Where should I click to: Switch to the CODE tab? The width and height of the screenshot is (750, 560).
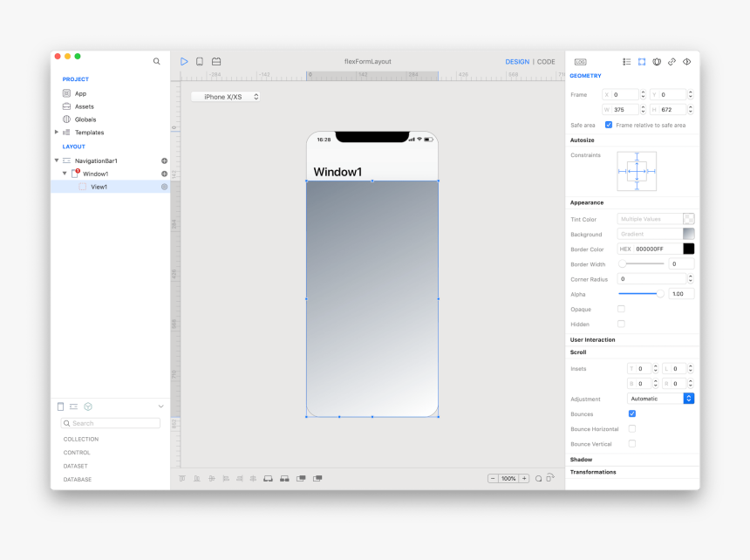click(546, 62)
